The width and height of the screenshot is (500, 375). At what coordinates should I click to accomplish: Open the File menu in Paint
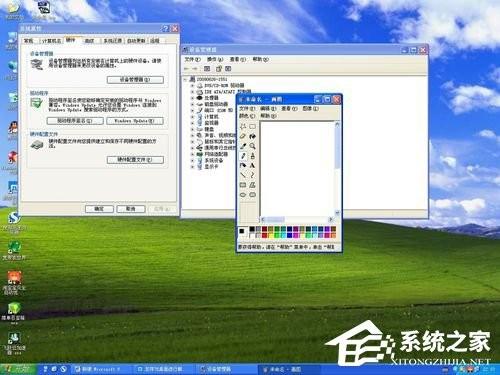247,109
